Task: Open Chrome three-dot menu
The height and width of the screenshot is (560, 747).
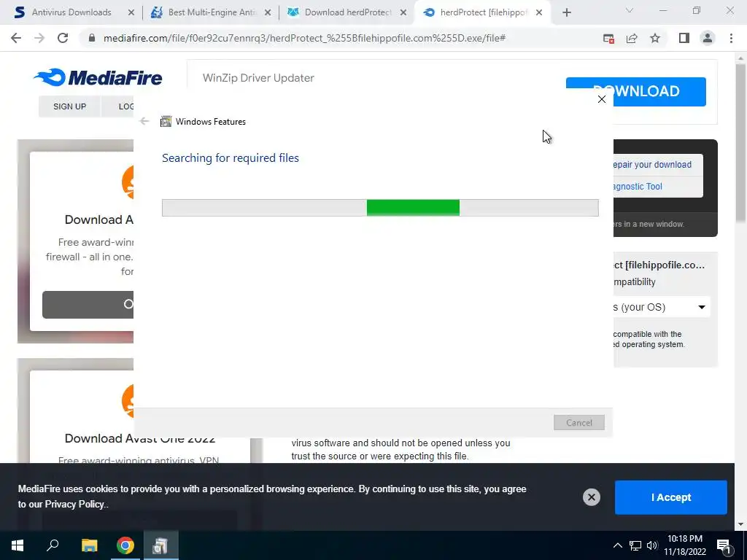Action: [731, 38]
